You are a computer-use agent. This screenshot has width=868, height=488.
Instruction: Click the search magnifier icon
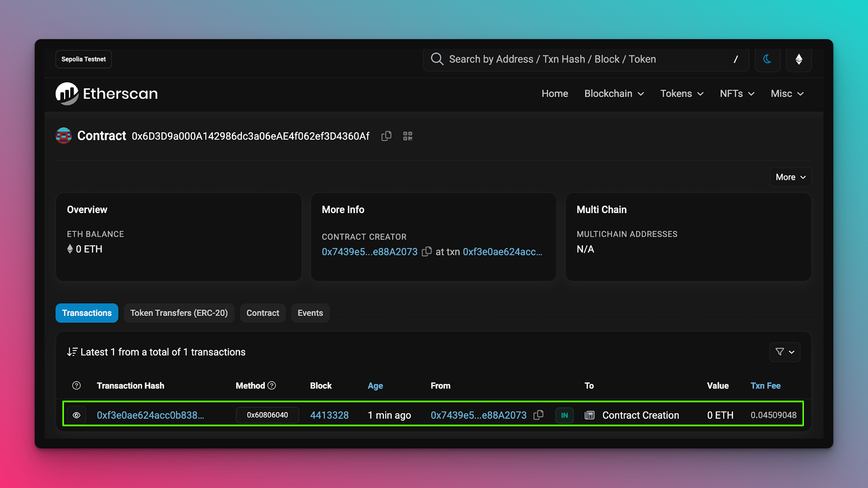pyautogui.click(x=437, y=59)
